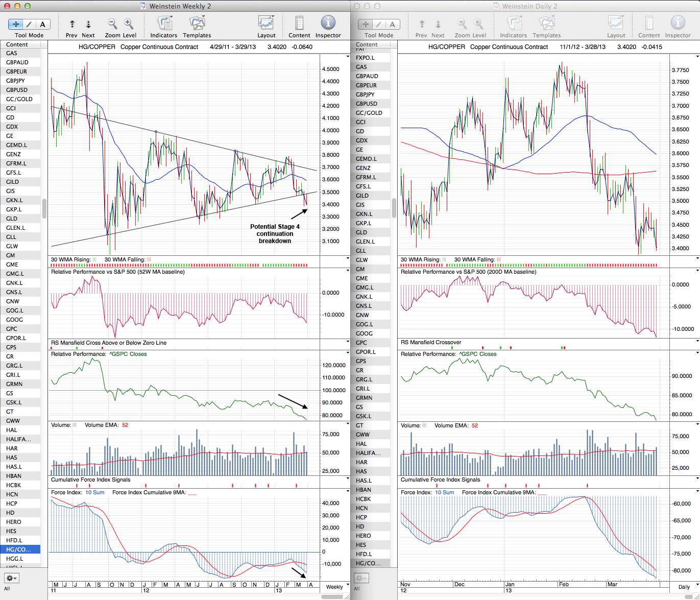Click the Content column header in weekly window
The height and width of the screenshot is (600, 700).
pyautogui.click(x=17, y=44)
